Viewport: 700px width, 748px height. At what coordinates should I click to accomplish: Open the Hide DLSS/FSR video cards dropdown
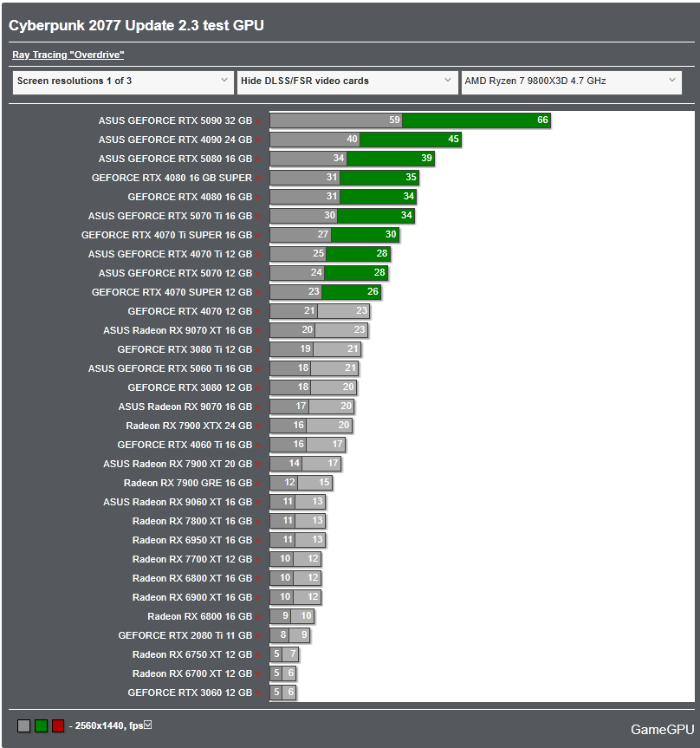pos(347,82)
